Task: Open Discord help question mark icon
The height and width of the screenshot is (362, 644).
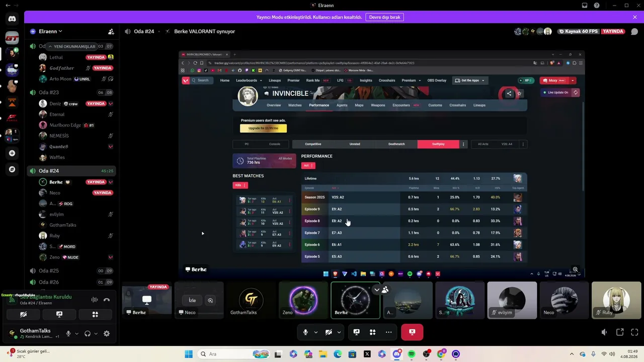Action: tap(597, 5)
